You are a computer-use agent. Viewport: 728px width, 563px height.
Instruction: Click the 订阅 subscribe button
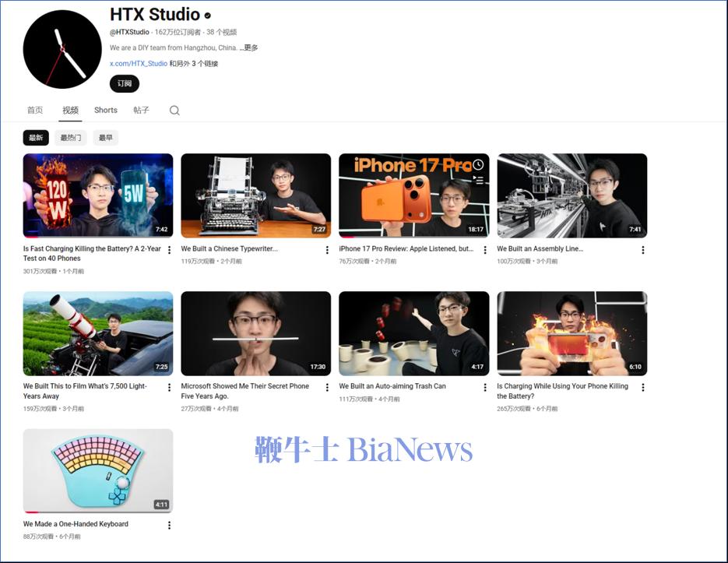[124, 83]
